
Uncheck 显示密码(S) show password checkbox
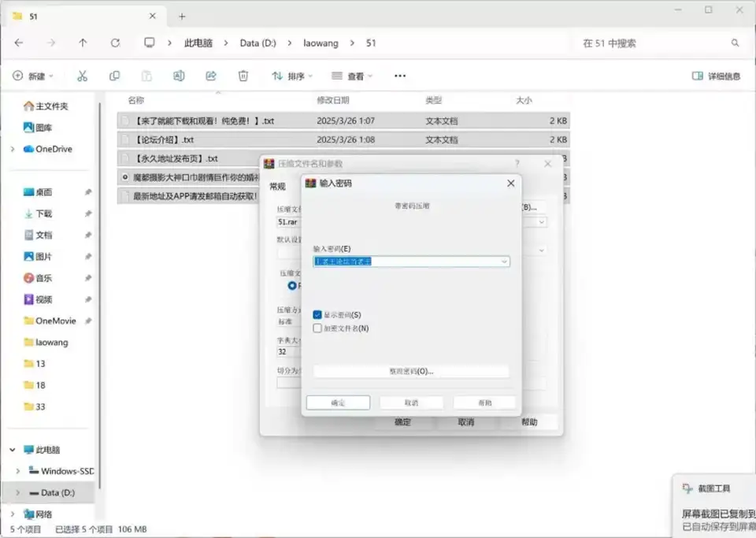pyautogui.click(x=317, y=315)
